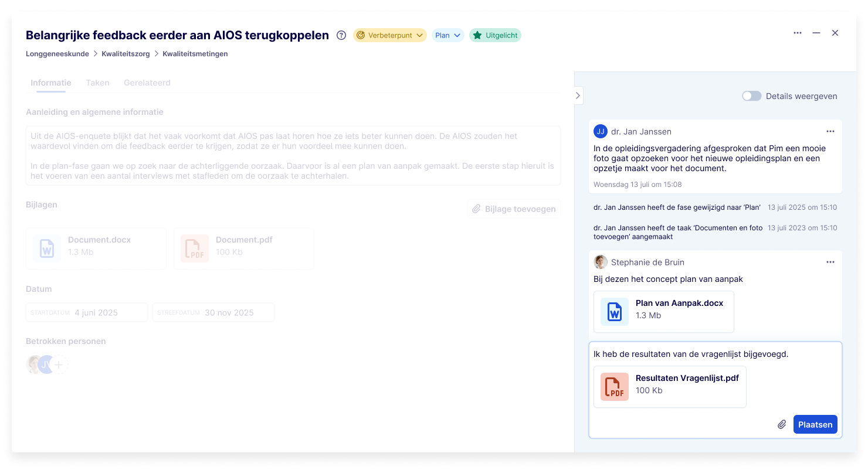Open the Plan phase dropdown
Screen dimensions: 868x470
(448, 35)
